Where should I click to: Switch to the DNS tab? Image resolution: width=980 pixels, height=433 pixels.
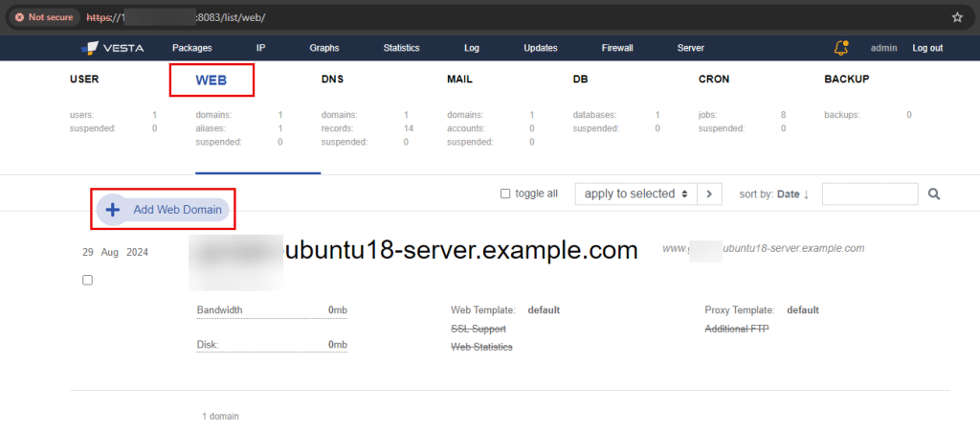(x=332, y=80)
